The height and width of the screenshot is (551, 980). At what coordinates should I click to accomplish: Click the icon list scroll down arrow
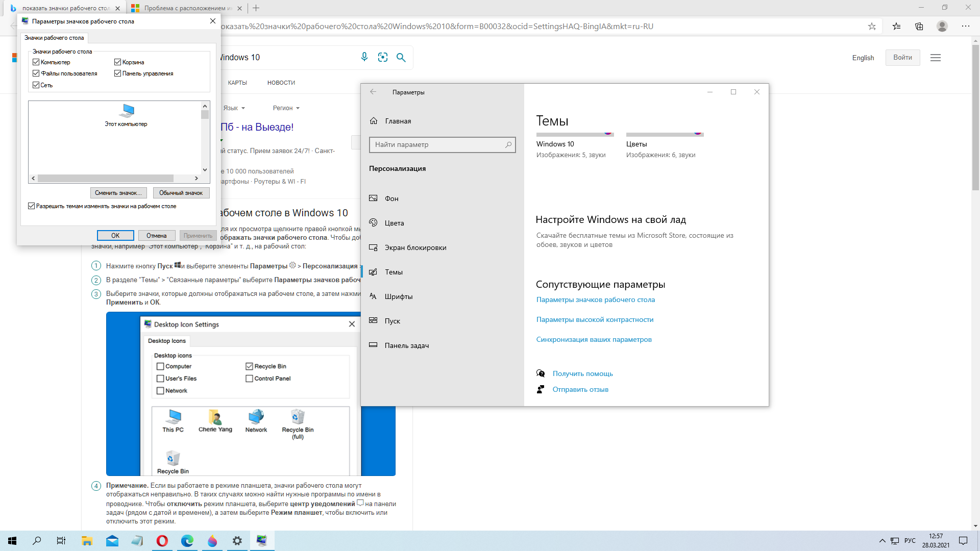pyautogui.click(x=205, y=170)
